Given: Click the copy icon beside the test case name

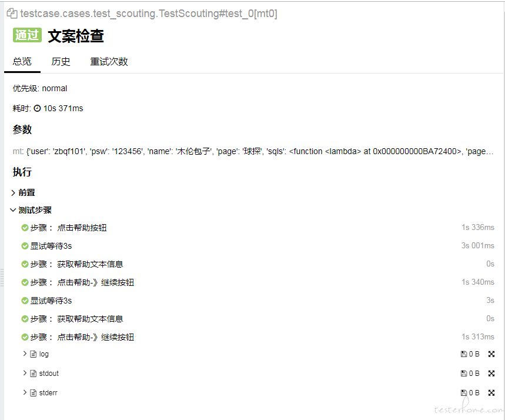Looking at the screenshot, I should tap(12, 13).
